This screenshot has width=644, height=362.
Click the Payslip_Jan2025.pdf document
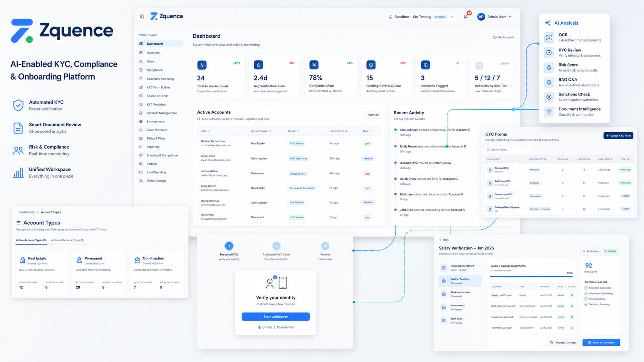pyautogui.click(x=501, y=295)
